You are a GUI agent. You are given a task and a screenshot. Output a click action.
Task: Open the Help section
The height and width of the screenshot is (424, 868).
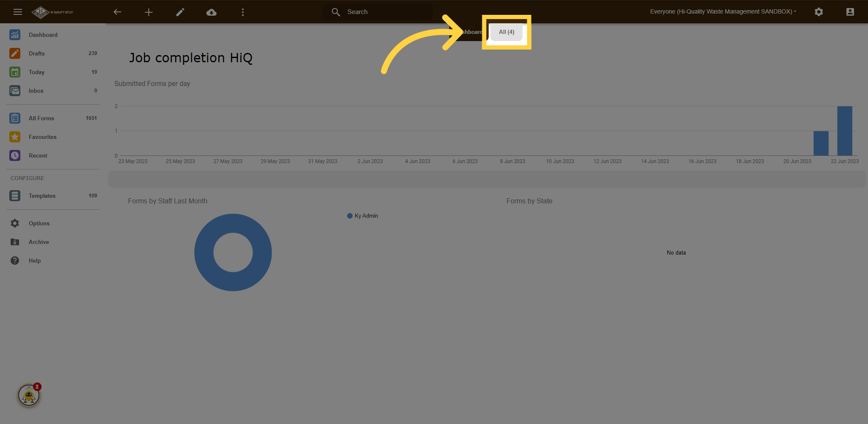(35, 260)
